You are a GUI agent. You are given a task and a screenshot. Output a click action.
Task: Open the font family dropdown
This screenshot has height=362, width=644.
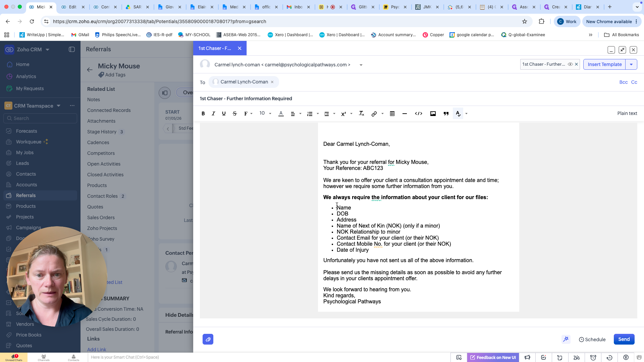click(x=248, y=114)
